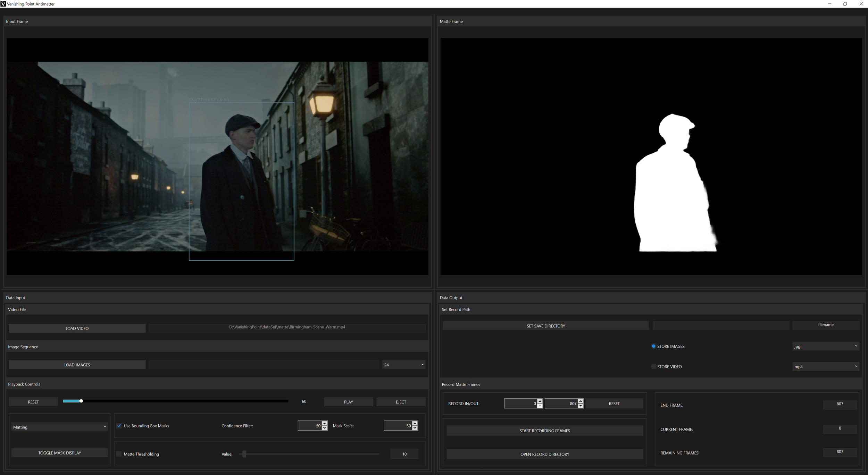Uncheck Use Bounding Box Masks checkbox
The height and width of the screenshot is (475, 868).
coord(119,426)
